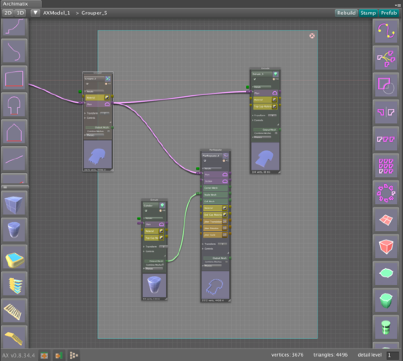Go to AXModel_1 in the breadcrumb

pyautogui.click(x=56, y=13)
